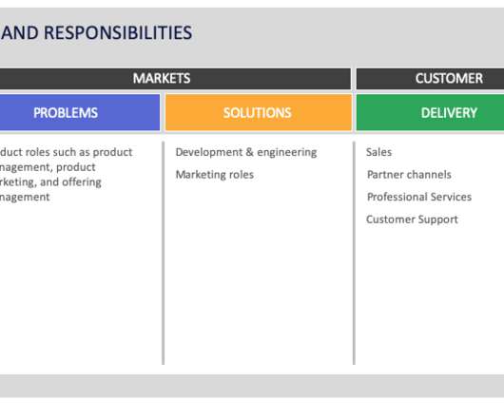
Task: Select the orange SOLUTIONS box
Action: (259, 113)
